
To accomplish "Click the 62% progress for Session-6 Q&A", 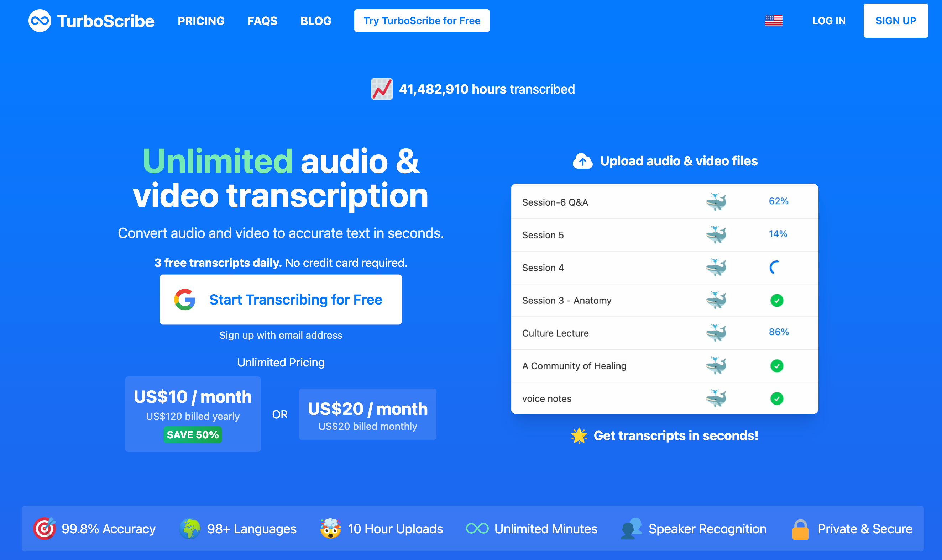I will coord(779,201).
